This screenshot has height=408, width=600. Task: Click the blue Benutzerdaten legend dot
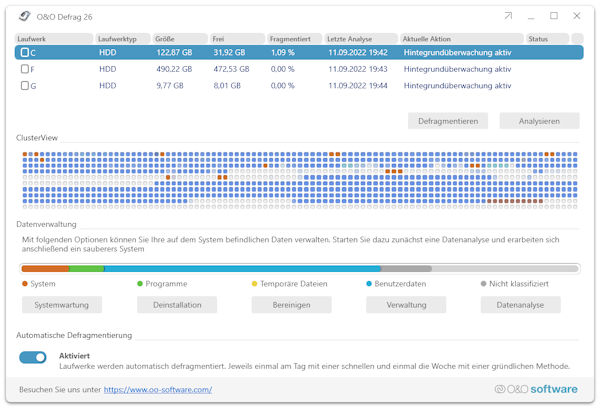(x=369, y=284)
